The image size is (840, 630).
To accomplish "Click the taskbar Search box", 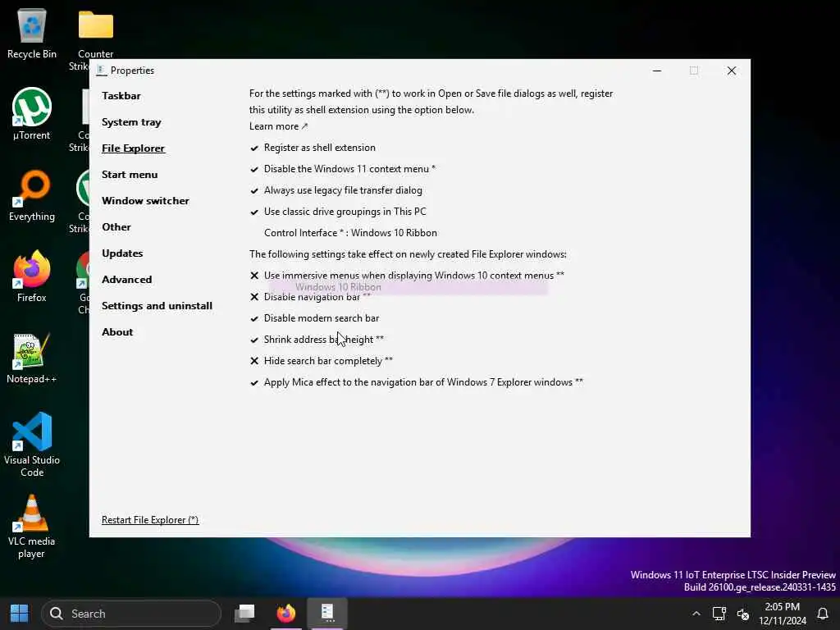I will [131, 614].
